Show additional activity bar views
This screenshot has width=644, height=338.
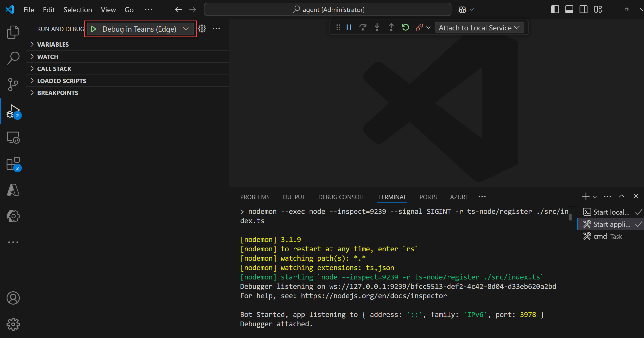[x=13, y=242]
